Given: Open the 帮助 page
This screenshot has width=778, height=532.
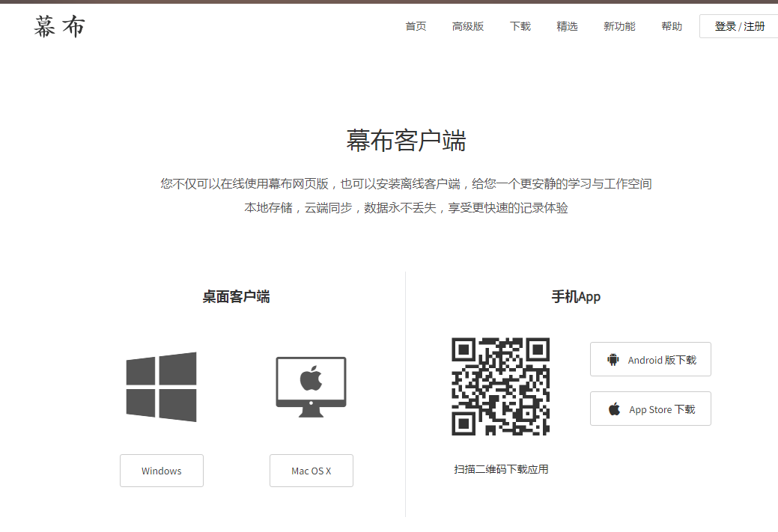Looking at the screenshot, I should (671, 25).
